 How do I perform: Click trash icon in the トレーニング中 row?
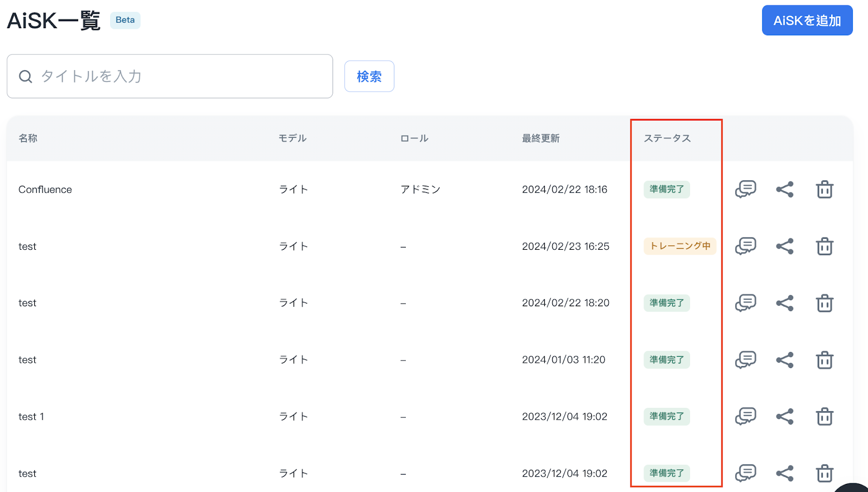tap(824, 247)
